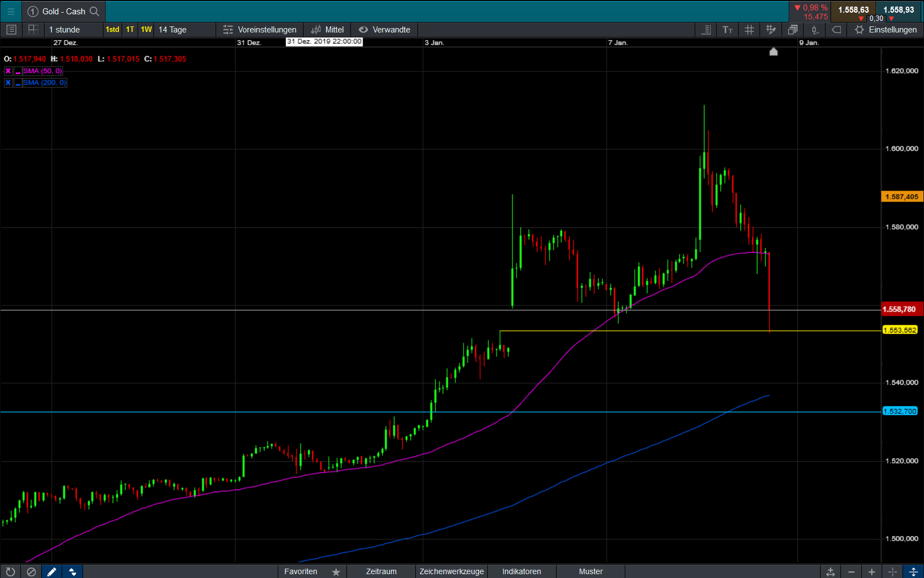The height and width of the screenshot is (578, 924).
Task: Click the Einstellungen button
Action: [886, 30]
